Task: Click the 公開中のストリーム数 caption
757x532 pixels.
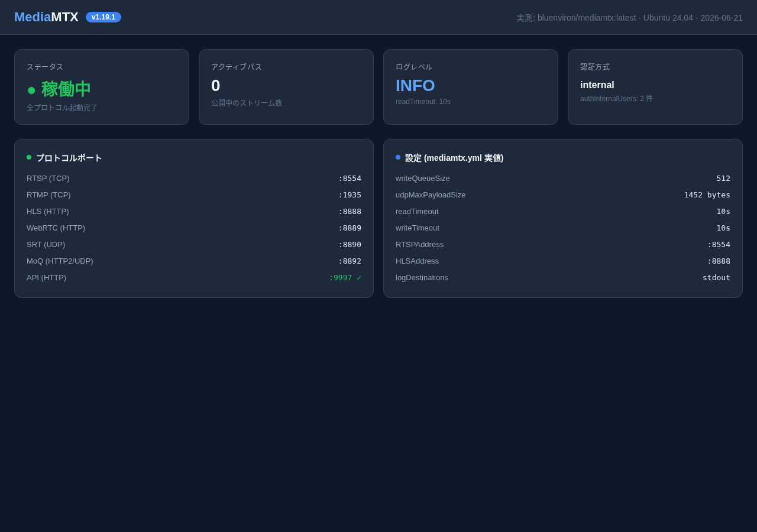Action: click(247, 103)
